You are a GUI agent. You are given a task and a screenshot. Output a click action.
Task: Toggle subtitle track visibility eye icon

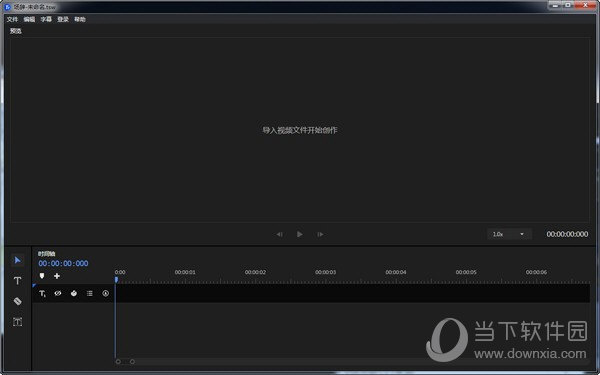pos(58,293)
